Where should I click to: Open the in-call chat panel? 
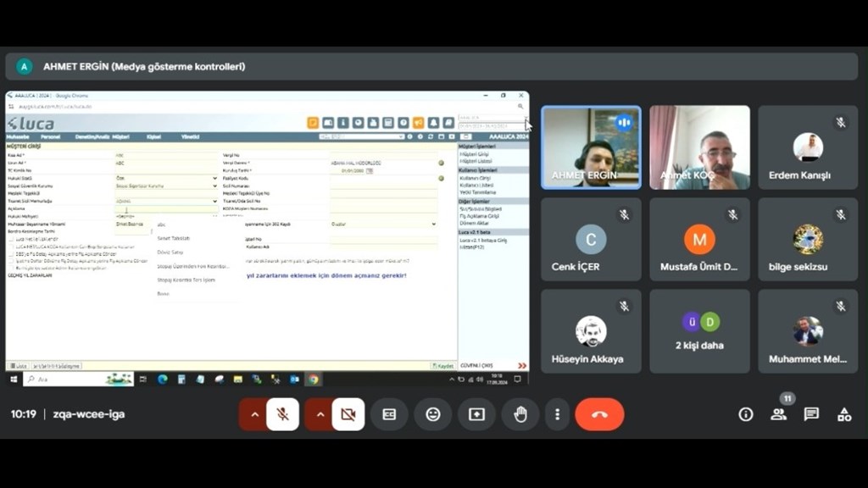point(811,414)
